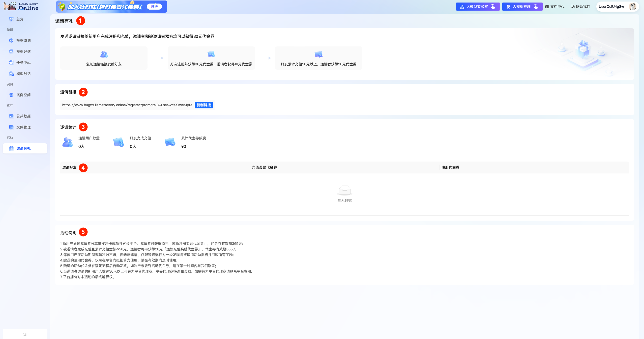
Task: Open 文件管理 file management
Action: point(23,127)
